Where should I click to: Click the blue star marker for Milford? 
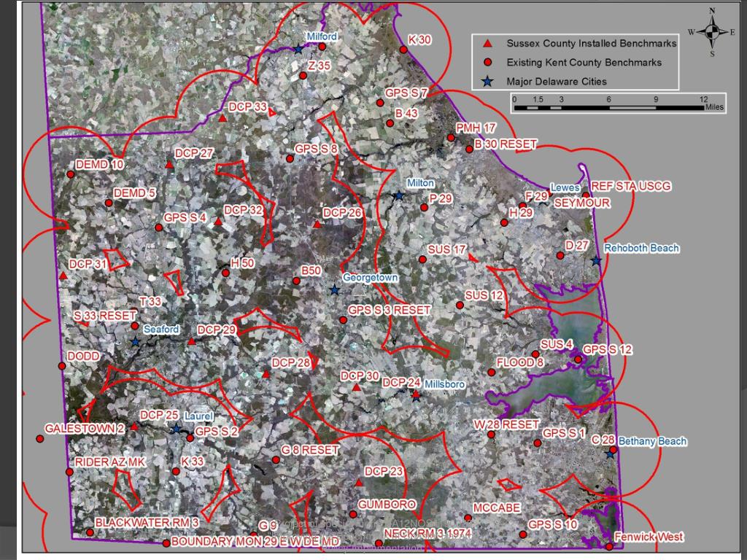coord(298,49)
